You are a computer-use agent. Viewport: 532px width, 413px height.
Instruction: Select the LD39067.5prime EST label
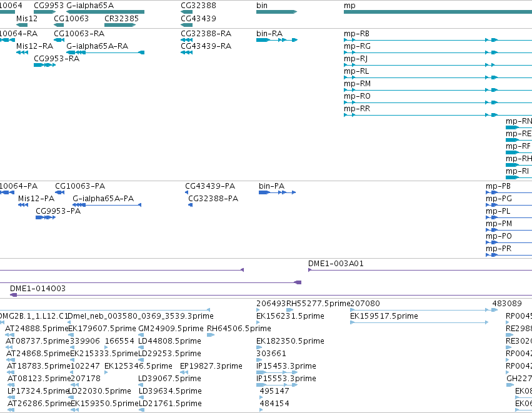(169, 379)
